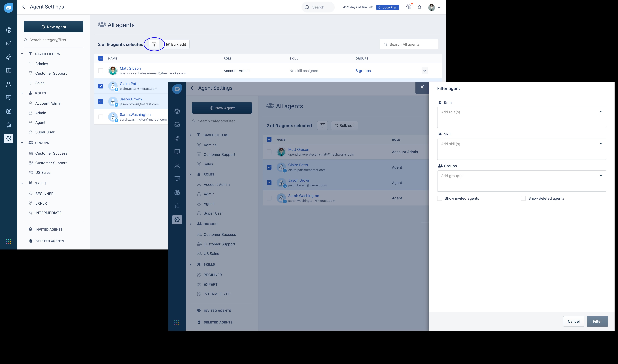Viewport: 618px width, 364px height.
Task: Click the Search All agents field
Action: click(409, 44)
